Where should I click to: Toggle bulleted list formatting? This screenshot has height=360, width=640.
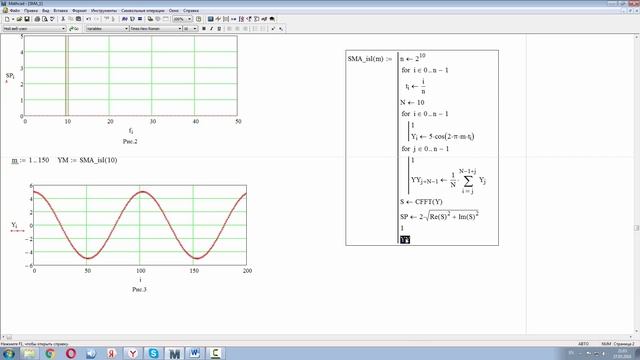click(x=255, y=29)
